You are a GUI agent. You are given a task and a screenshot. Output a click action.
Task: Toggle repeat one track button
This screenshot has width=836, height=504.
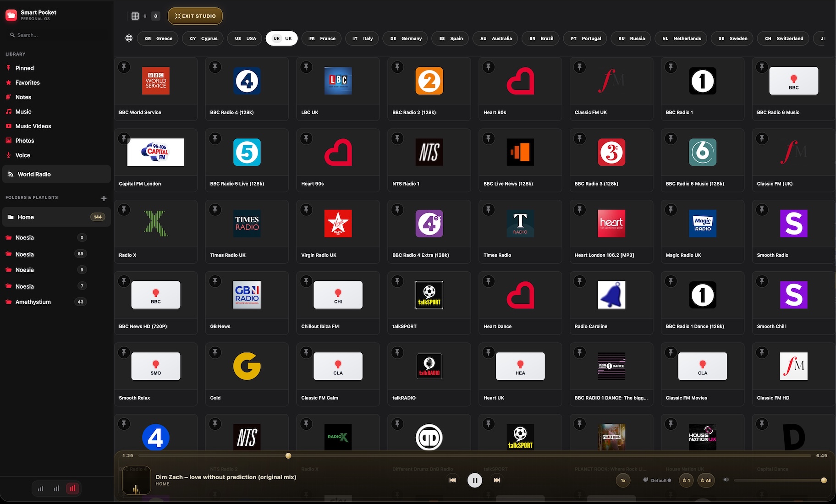686,480
